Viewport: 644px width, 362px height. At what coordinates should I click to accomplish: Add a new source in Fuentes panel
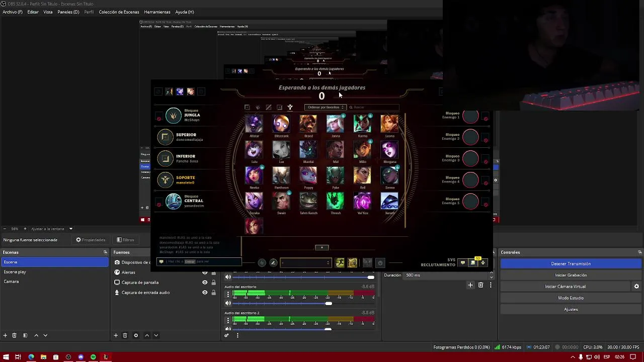[116, 335]
